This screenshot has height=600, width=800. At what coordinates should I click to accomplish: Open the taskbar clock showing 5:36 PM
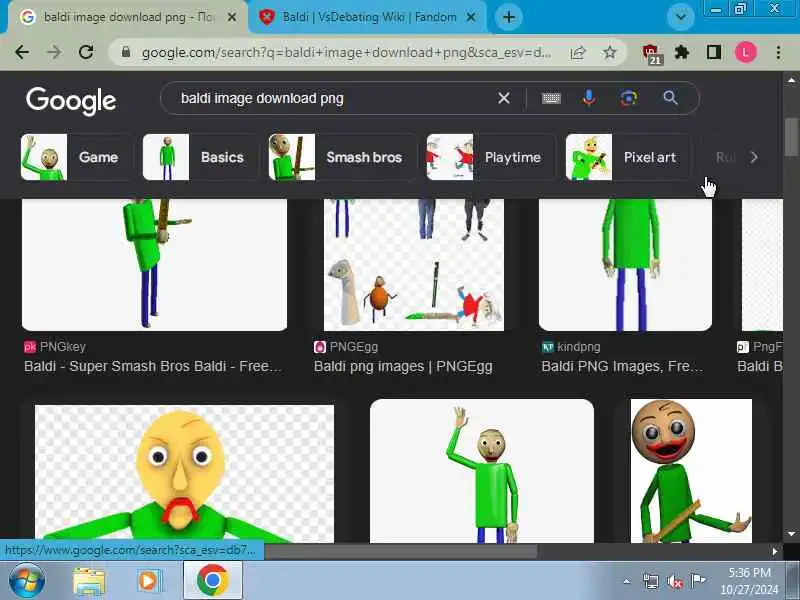[749, 581]
